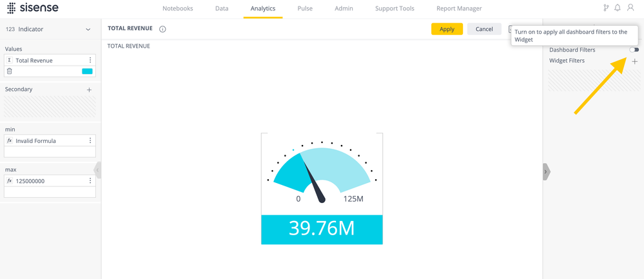Click the Sisense logo

point(32,8)
